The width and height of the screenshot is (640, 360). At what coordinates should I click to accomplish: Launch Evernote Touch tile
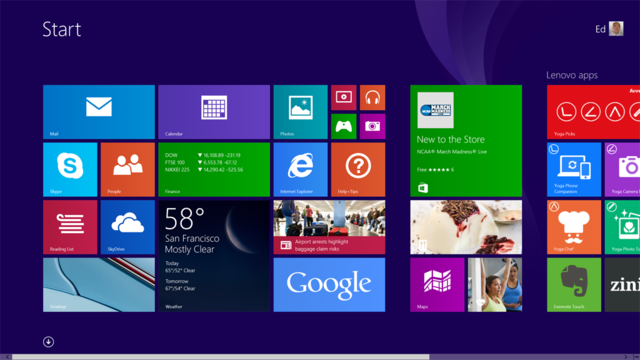(x=574, y=284)
